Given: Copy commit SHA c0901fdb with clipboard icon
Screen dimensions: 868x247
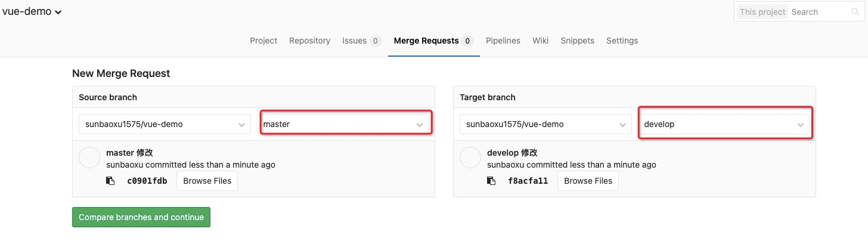Looking at the screenshot, I should [x=110, y=181].
